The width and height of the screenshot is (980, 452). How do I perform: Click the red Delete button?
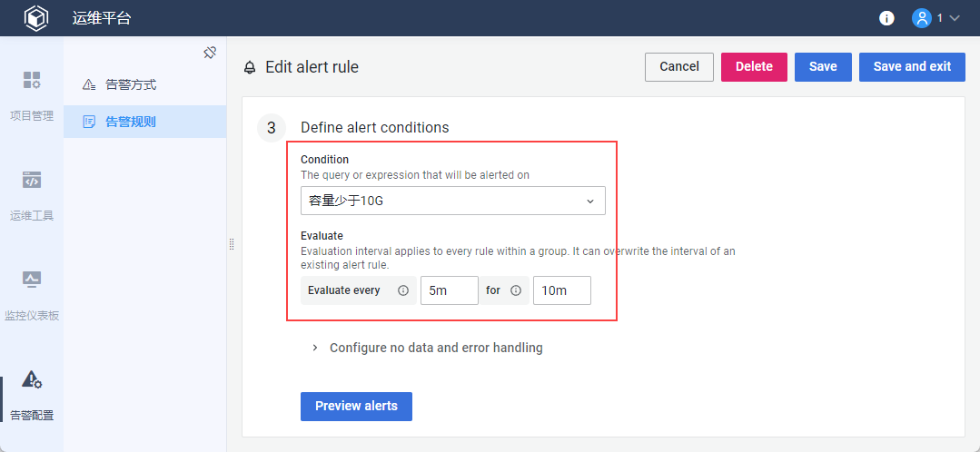754,66
